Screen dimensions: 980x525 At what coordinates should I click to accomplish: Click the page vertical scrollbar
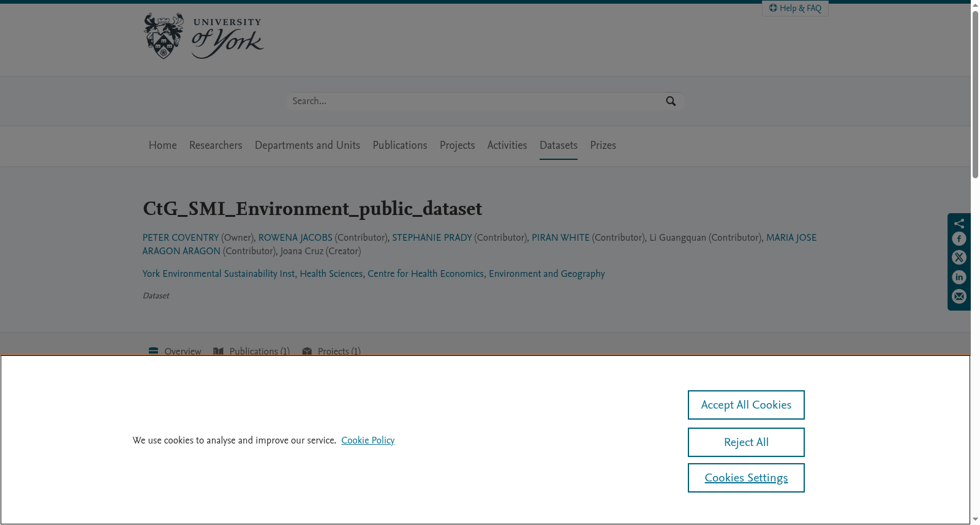coord(975,95)
